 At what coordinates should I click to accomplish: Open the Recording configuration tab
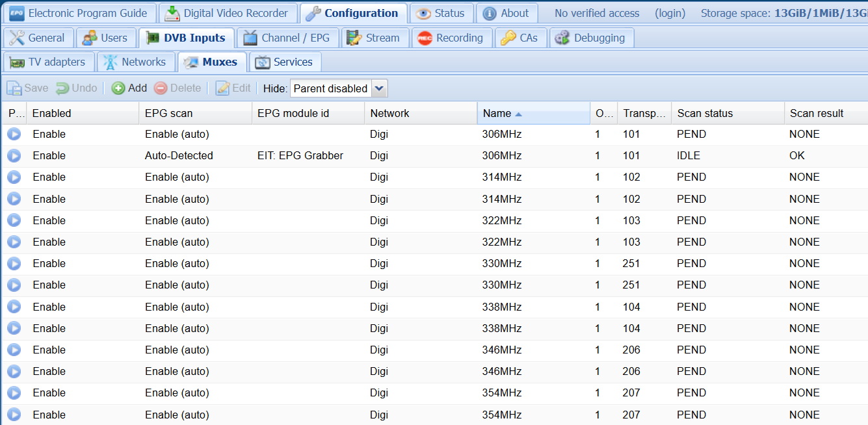(452, 38)
